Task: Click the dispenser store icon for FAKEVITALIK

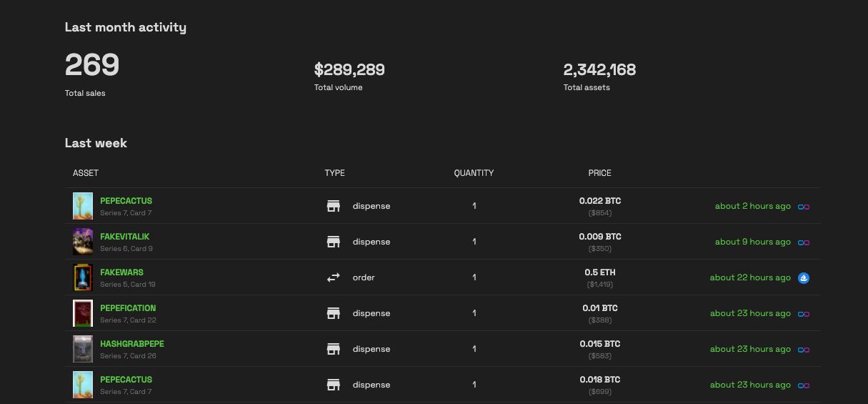Action: [x=334, y=242]
